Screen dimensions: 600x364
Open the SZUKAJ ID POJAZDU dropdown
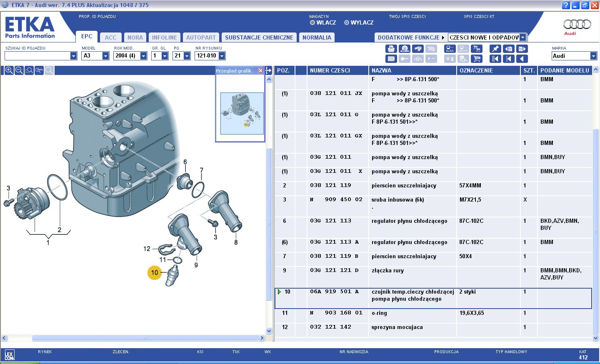[x=74, y=56]
